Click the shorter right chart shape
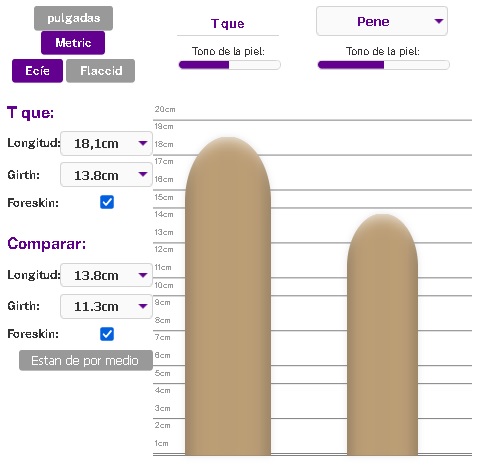Image resolution: width=494 pixels, height=468 pixels. [382, 335]
